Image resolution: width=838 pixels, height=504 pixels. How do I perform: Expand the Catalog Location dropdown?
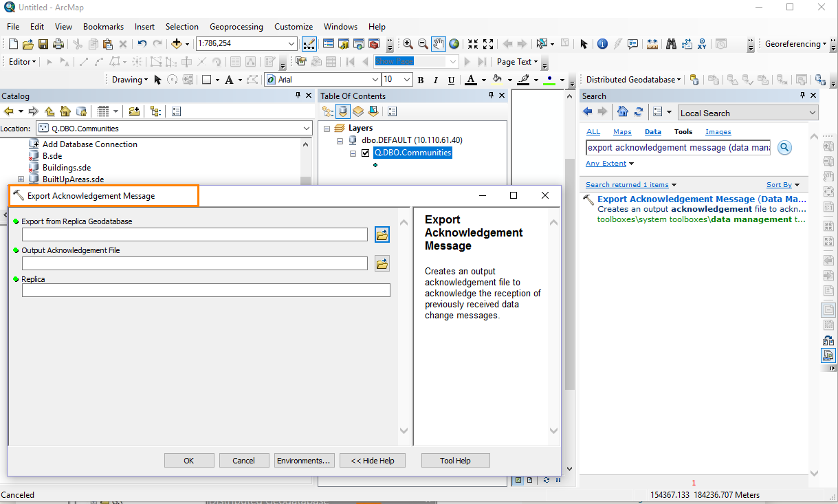307,129
